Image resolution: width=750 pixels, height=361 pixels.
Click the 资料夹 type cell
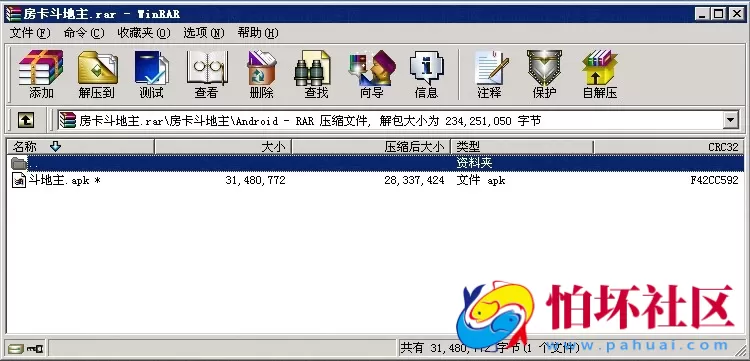pyautogui.click(x=474, y=163)
